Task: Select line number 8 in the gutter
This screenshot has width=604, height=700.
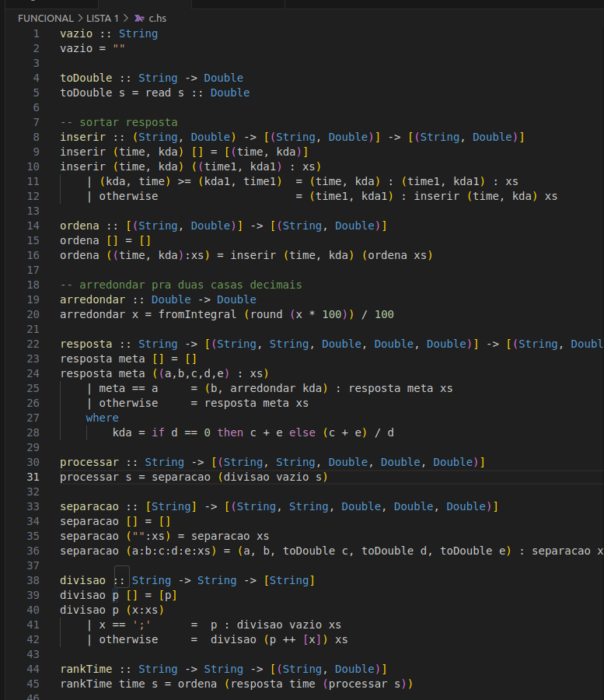Action: click(36, 137)
